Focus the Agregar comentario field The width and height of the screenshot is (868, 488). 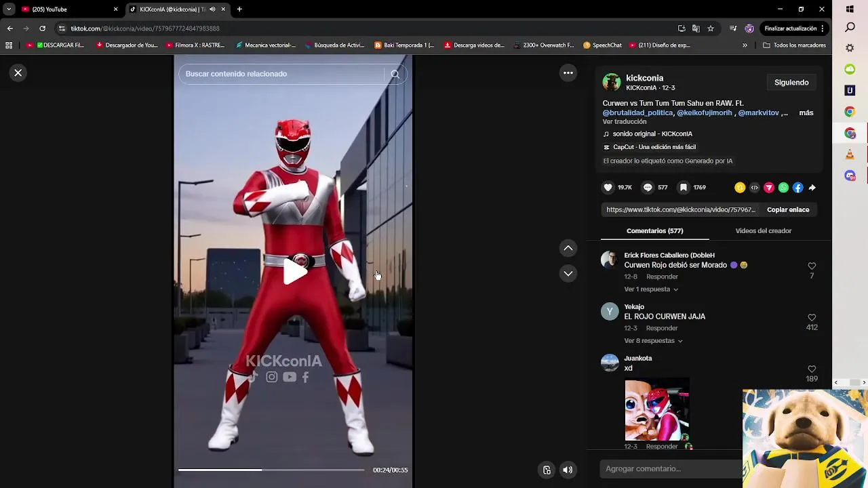tap(671, 469)
